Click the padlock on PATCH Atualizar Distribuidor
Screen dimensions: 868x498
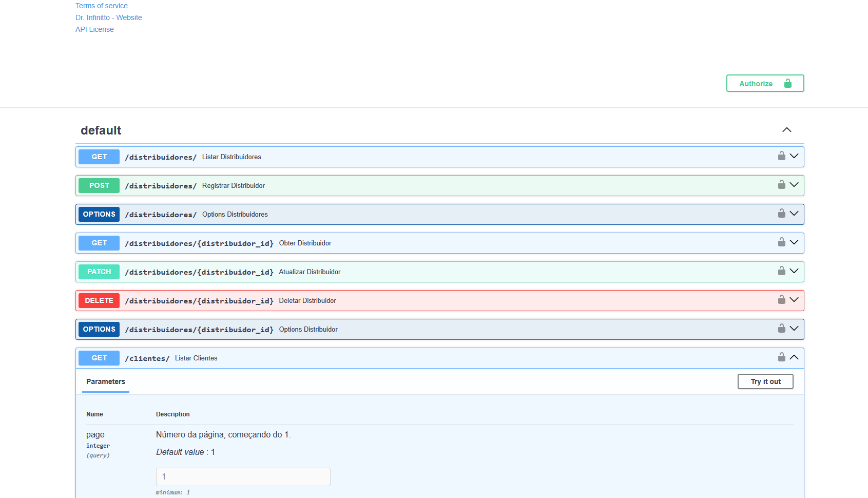[x=782, y=271]
